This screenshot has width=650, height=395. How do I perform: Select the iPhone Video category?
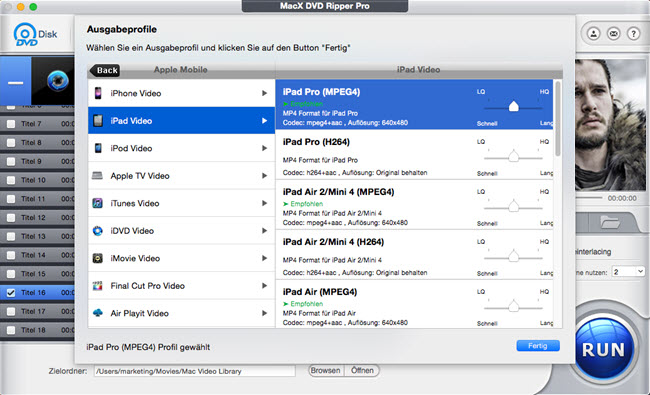[182, 93]
